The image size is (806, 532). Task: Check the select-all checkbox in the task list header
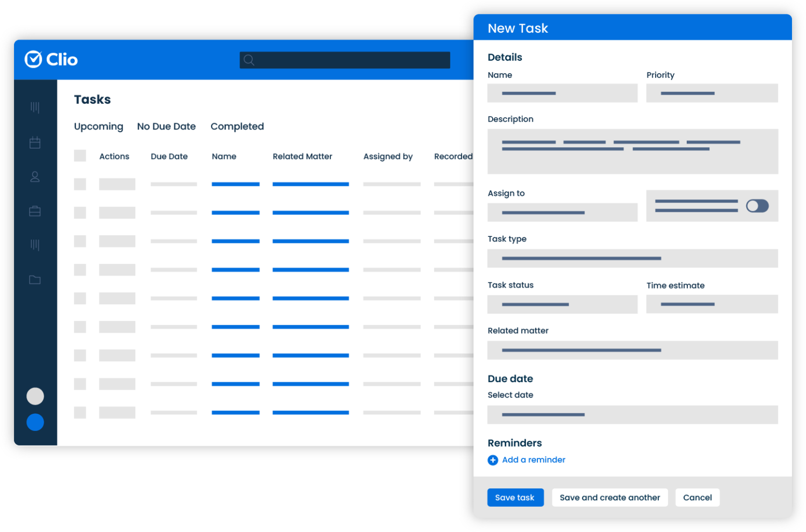(x=80, y=155)
